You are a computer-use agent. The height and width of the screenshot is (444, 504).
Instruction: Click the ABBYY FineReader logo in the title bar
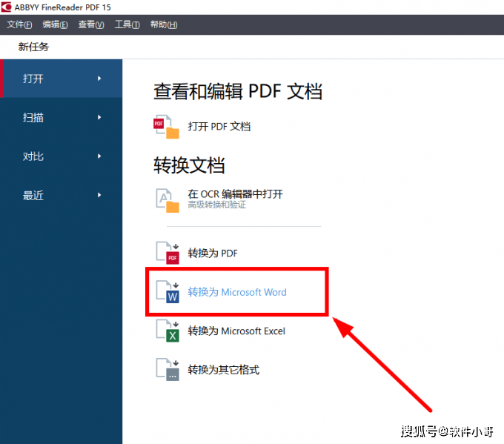pyautogui.click(x=6, y=7)
